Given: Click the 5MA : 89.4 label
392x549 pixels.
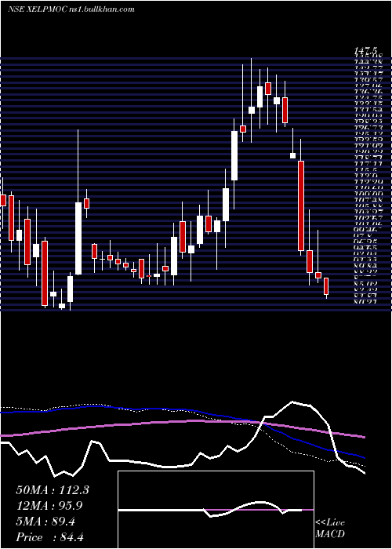Looking at the screenshot, I should coord(45,522).
